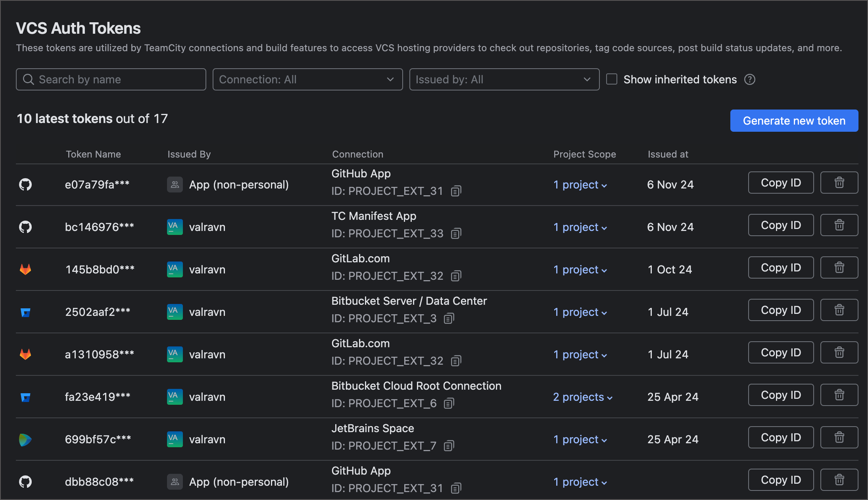This screenshot has width=868, height=500.
Task: Delete token dbb88c08 via trash icon
Action: click(x=839, y=480)
